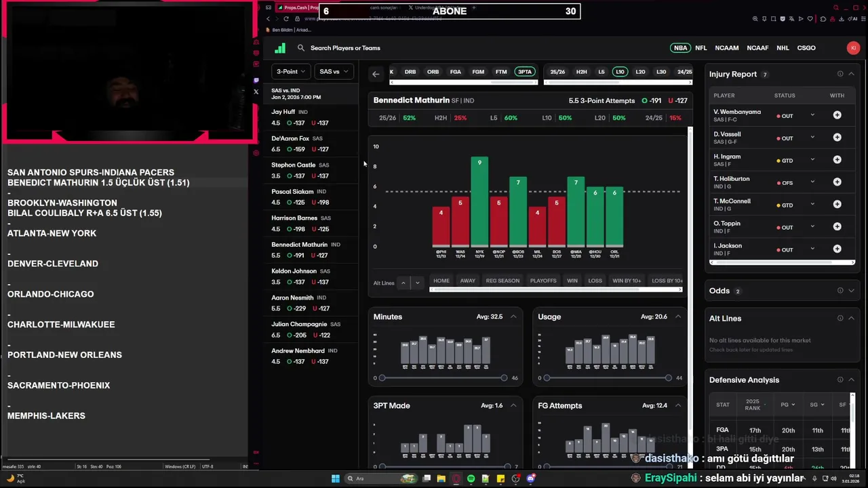The width and height of the screenshot is (868, 488).
Task: Reload the browser page
Action: pos(286,19)
